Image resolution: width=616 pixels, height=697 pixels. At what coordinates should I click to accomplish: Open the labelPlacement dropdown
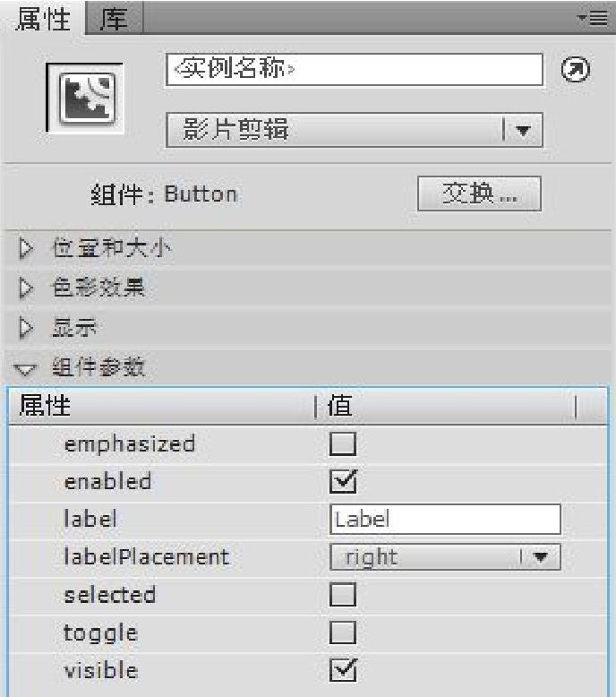click(445, 556)
